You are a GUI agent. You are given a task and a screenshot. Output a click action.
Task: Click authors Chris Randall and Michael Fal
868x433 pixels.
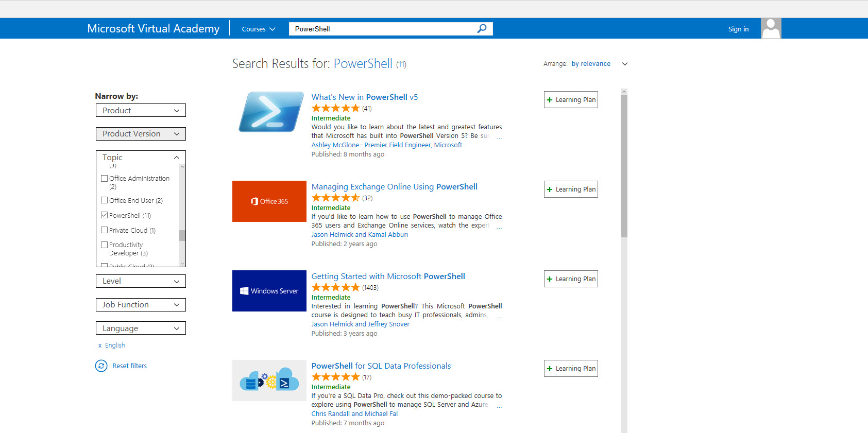pos(354,414)
